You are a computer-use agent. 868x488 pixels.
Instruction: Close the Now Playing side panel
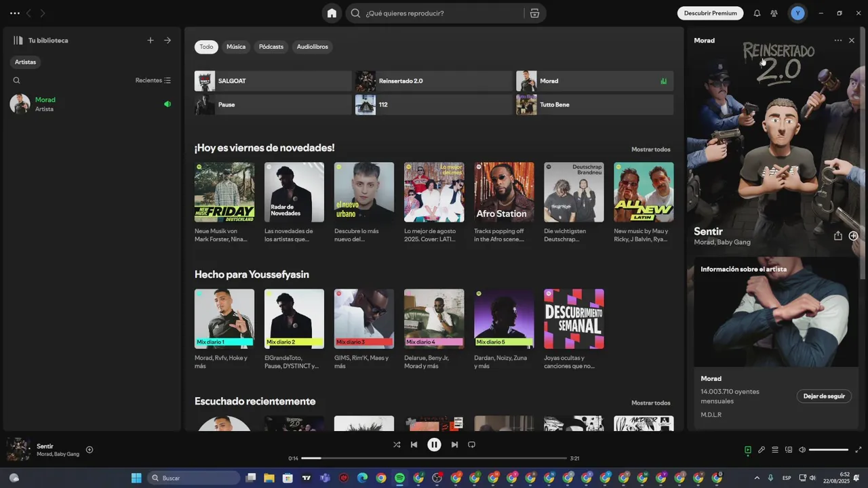(x=852, y=41)
